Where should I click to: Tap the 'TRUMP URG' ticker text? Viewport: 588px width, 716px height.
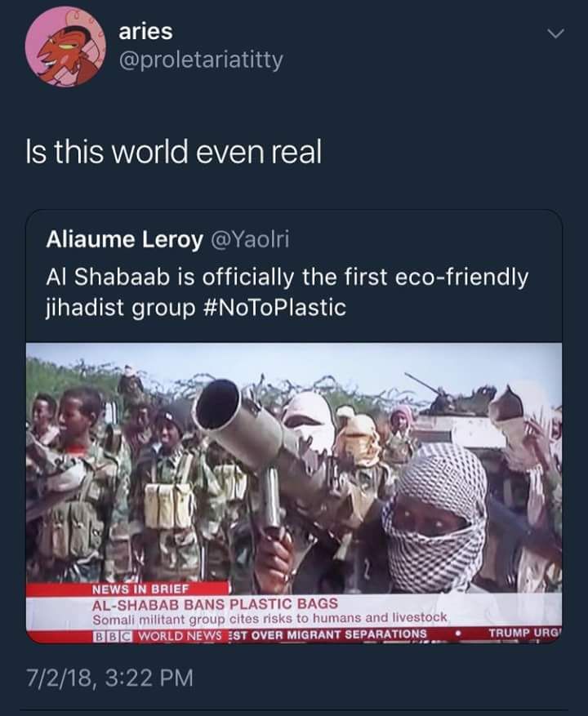[x=524, y=634]
